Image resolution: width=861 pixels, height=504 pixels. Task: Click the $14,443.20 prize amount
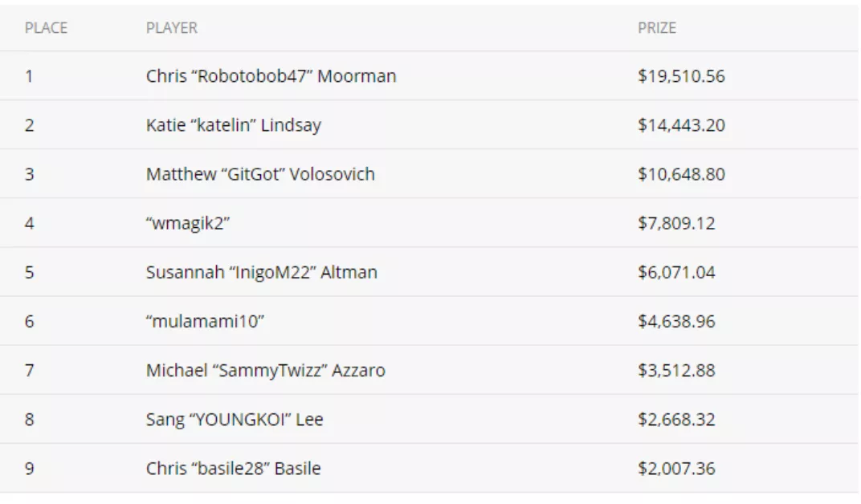point(681,125)
